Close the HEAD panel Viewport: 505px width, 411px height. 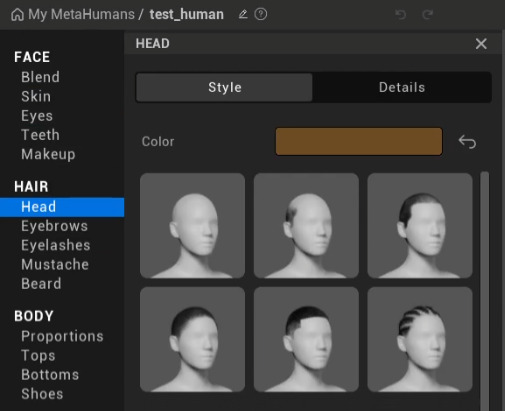[x=481, y=44]
